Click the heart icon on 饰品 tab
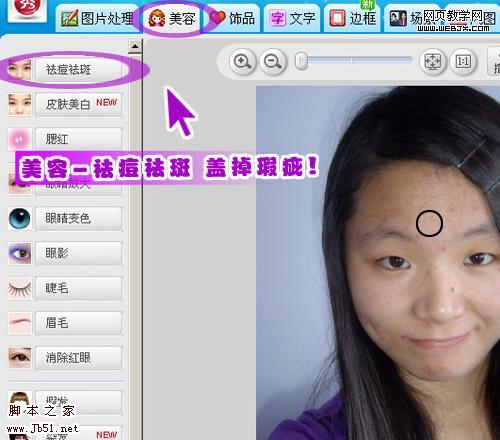The height and width of the screenshot is (440, 500). (217, 18)
